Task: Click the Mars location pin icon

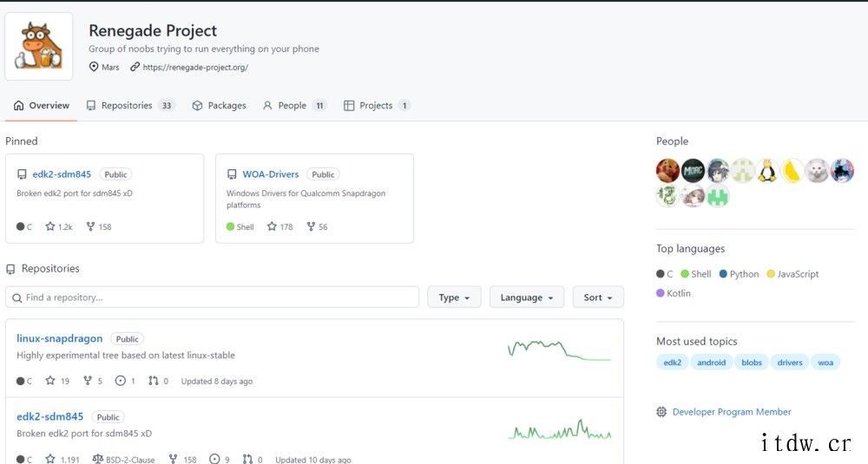Action: [x=94, y=67]
